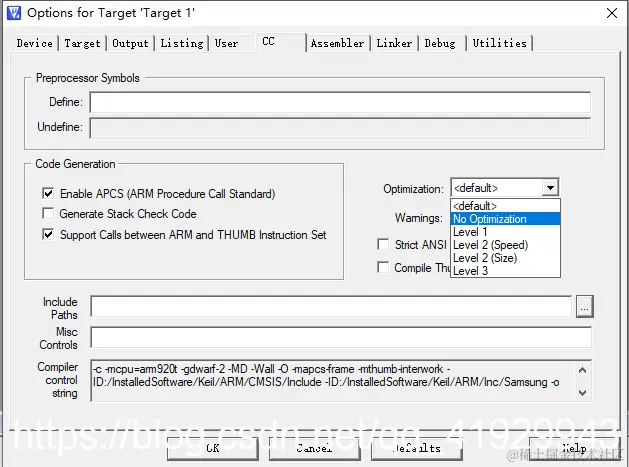The width and height of the screenshot is (629, 467).
Task: Open the Utilities tab
Action: tap(499, 43)
